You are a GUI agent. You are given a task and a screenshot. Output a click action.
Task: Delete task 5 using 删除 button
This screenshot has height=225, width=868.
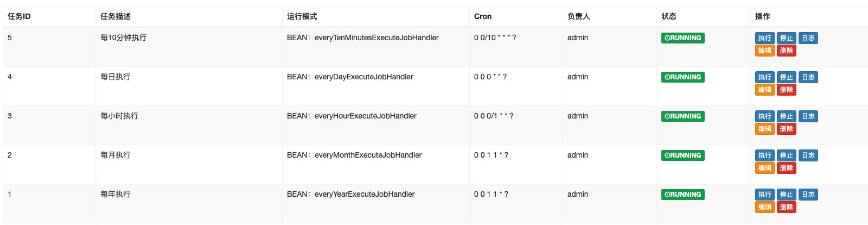pyautogui.click(x=787, y=51)
